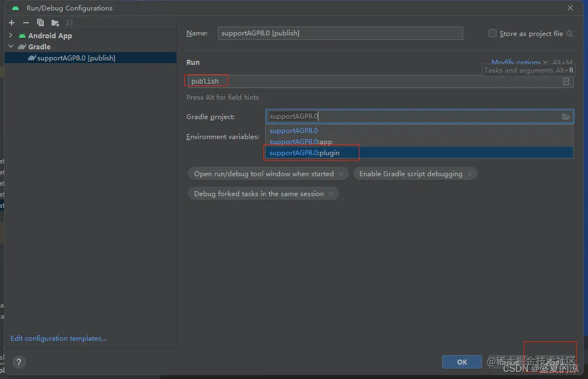Open the help question mark button
Image resolution: width=588 pixels, height=379 pixels.
pyautogui.click(x=19, y=362)
